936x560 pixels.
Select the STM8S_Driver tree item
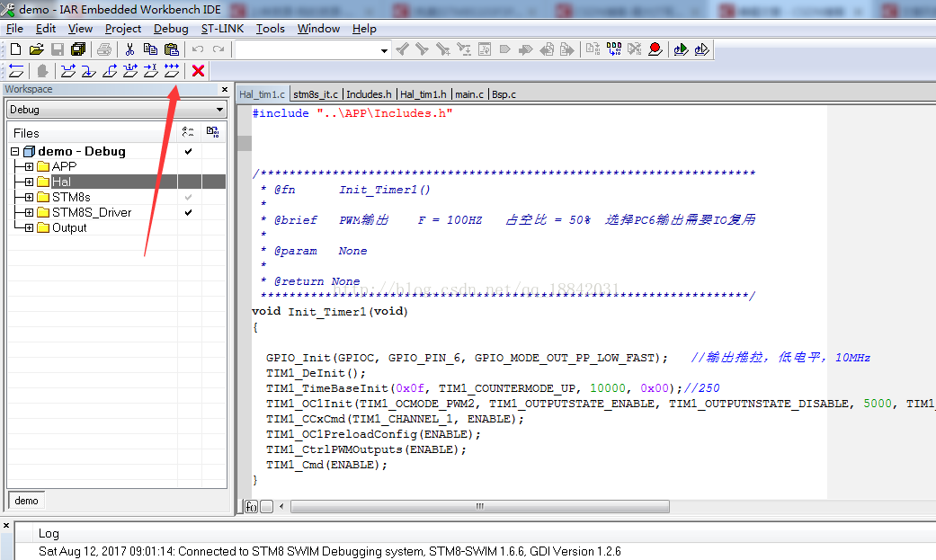(x=92, y=212)
